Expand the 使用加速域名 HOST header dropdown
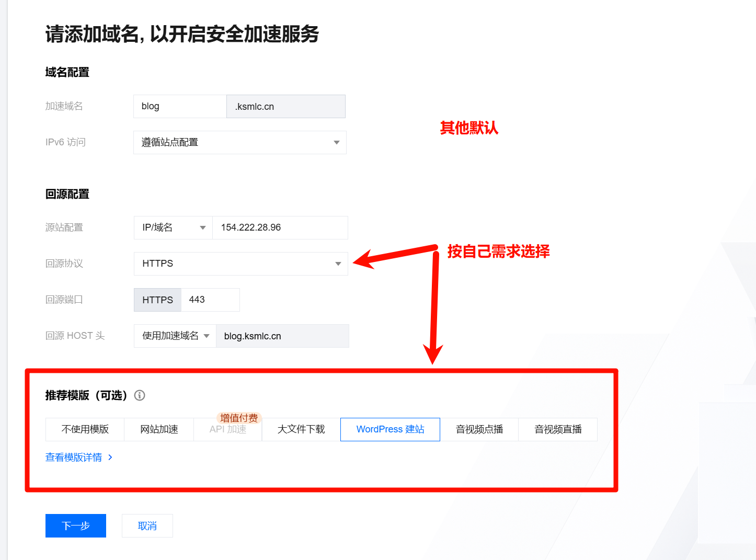The image size is (756, 560). point(175,336)
